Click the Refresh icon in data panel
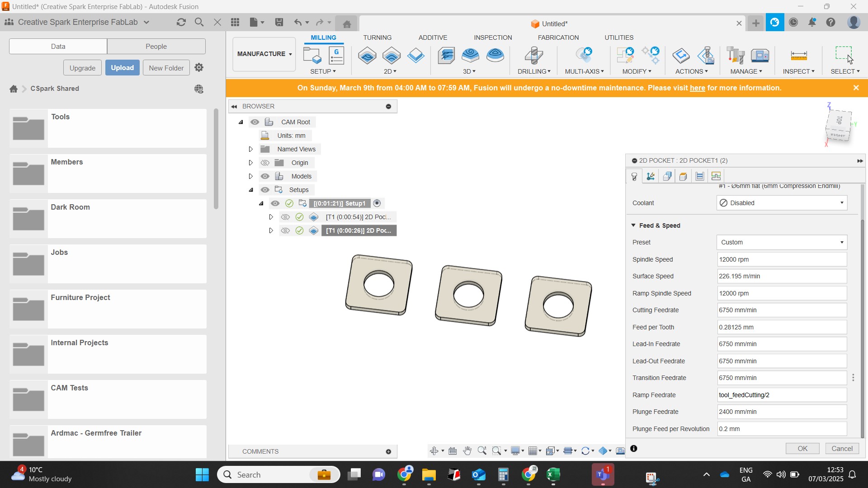The image size is (868, 488). coord(181,22)
